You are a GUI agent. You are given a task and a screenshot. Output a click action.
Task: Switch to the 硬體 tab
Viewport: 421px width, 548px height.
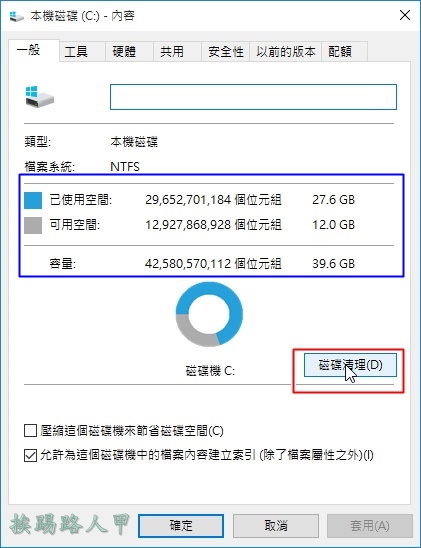pos(130,52)
